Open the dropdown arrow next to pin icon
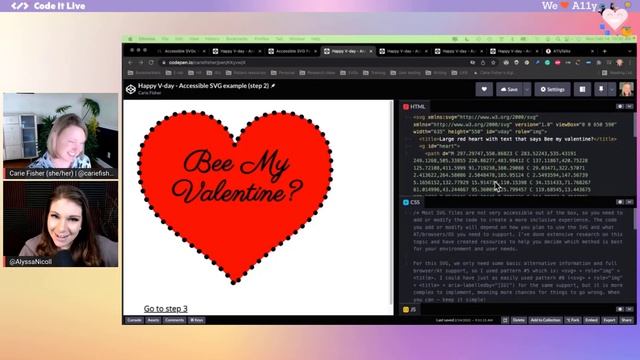 [611, 89]
